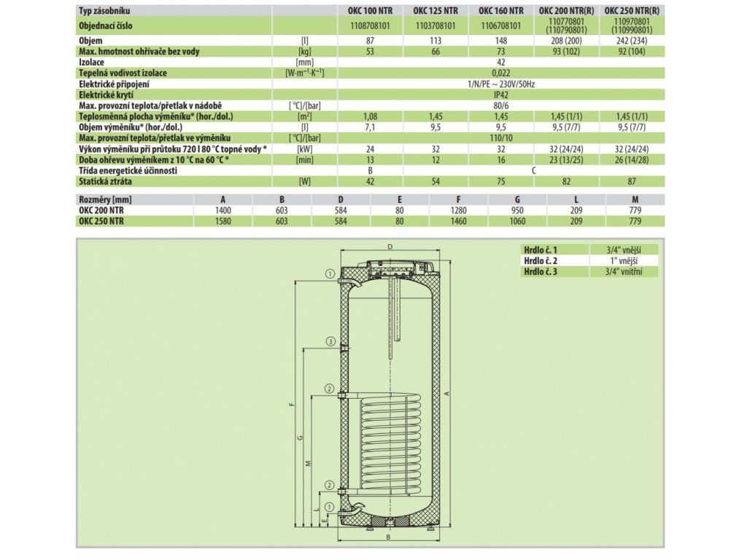
Task: Click order number 1103708101
Action: coord(435,26)
